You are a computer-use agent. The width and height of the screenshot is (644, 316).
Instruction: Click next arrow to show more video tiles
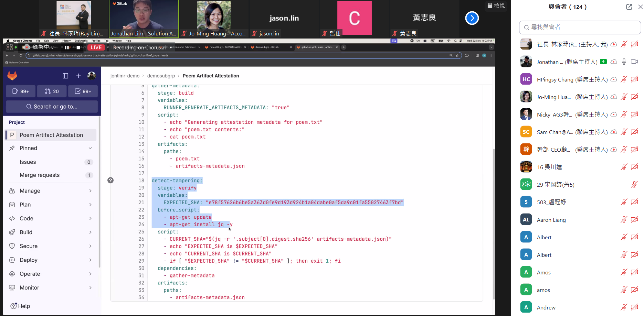pos(472,18)
